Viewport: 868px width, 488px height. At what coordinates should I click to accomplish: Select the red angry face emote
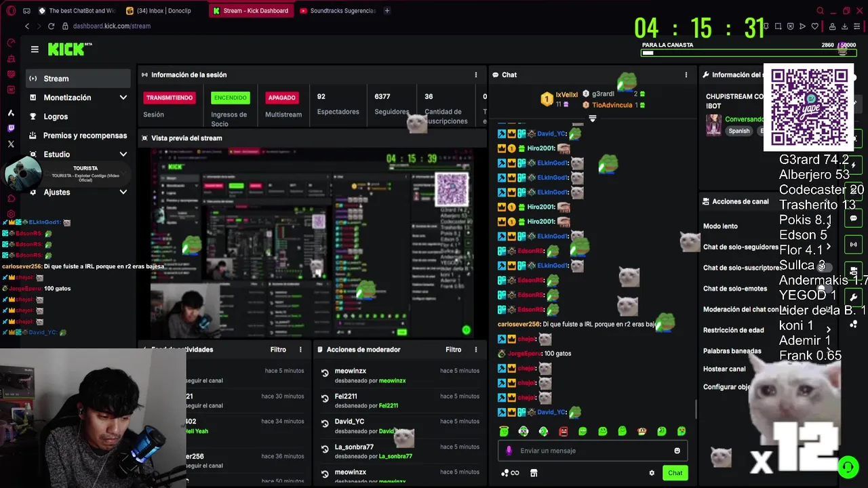[x=563, y=431]
